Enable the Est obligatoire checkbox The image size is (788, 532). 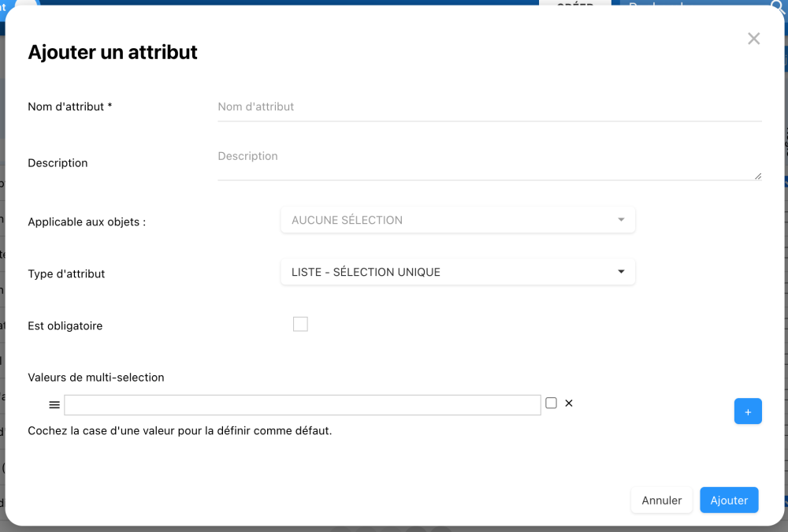(300, 324)
